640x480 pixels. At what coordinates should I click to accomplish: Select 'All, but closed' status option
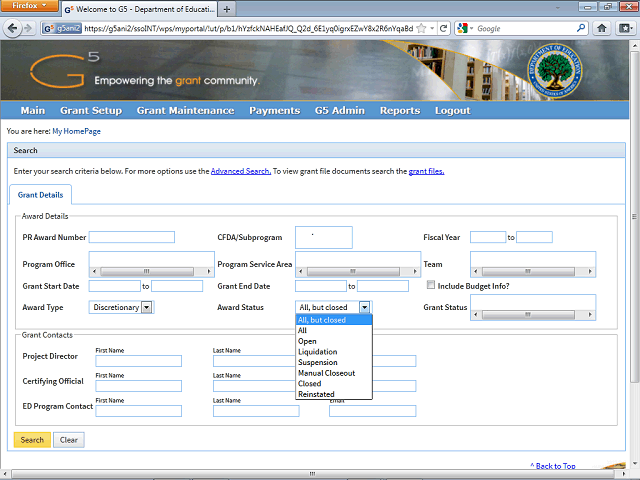tap(333, 320)
